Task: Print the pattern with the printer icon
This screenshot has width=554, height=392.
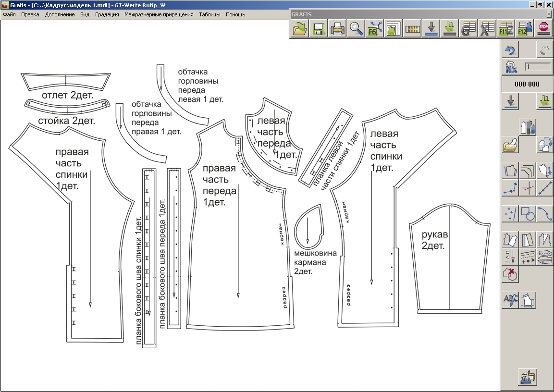Action: [337, 29]
